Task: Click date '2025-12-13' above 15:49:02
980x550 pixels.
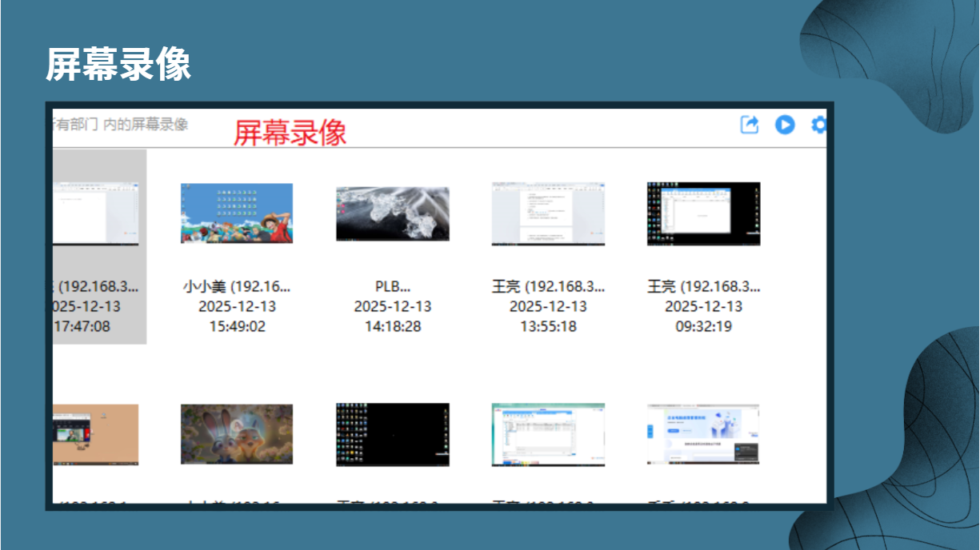Action: (237, 306)
